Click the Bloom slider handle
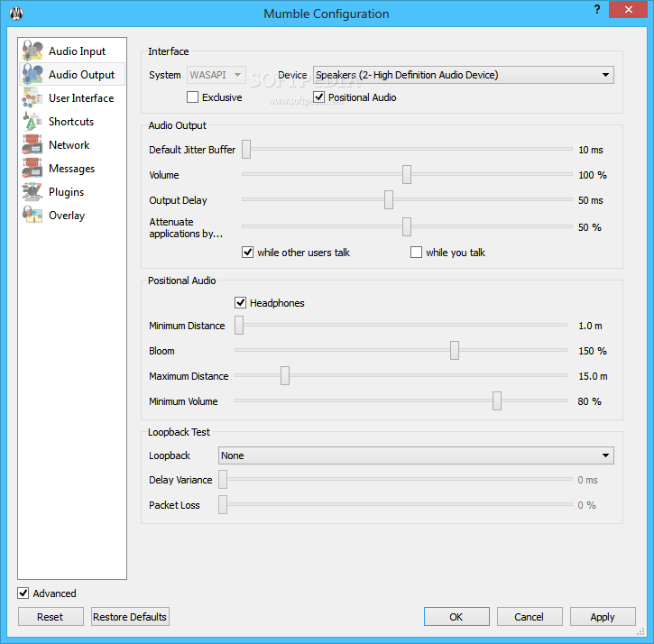The height and width of the screenshot is (644, 654). click(455, 350)
